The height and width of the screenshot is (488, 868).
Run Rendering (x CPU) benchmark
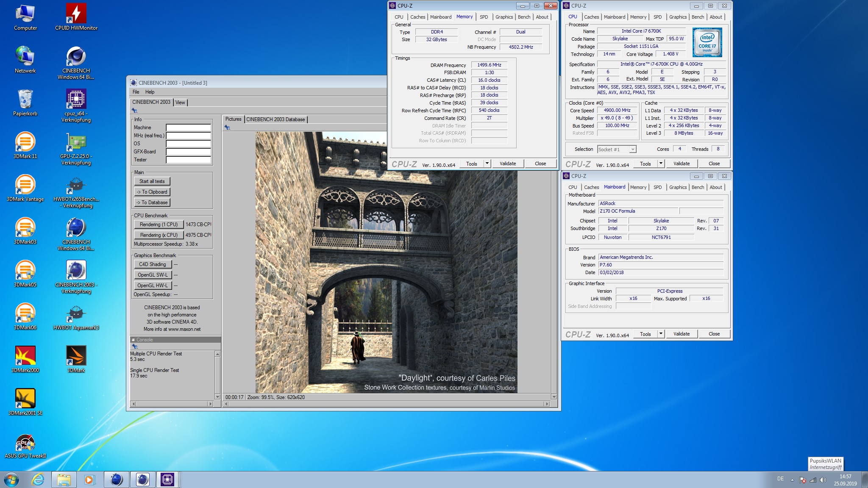coord(159,235)
